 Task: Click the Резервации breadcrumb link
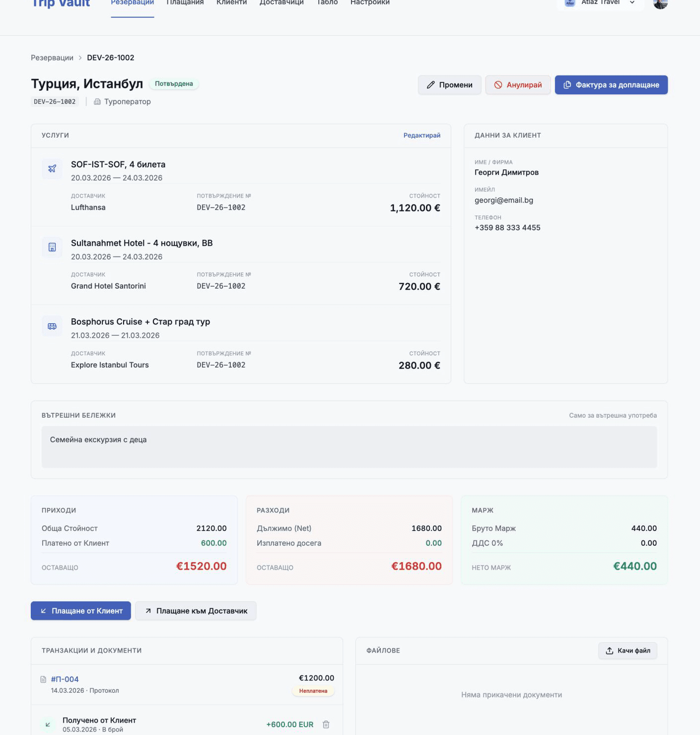click(x=52, y=58)
